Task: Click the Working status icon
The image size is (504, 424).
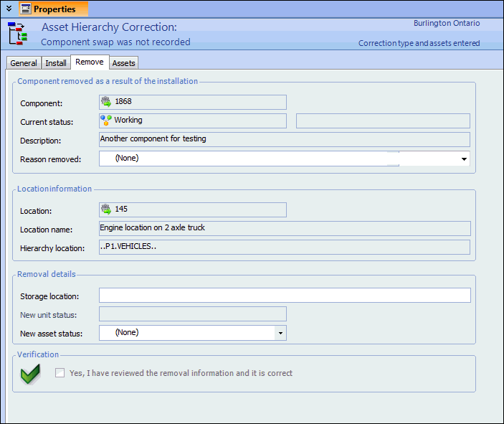Action: pyautogui.click(x=106, y=121)
